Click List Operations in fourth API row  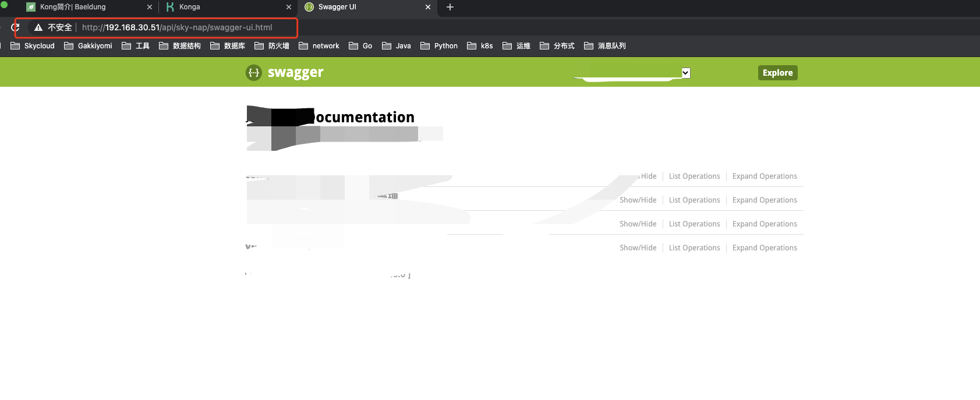coord(694,248)
